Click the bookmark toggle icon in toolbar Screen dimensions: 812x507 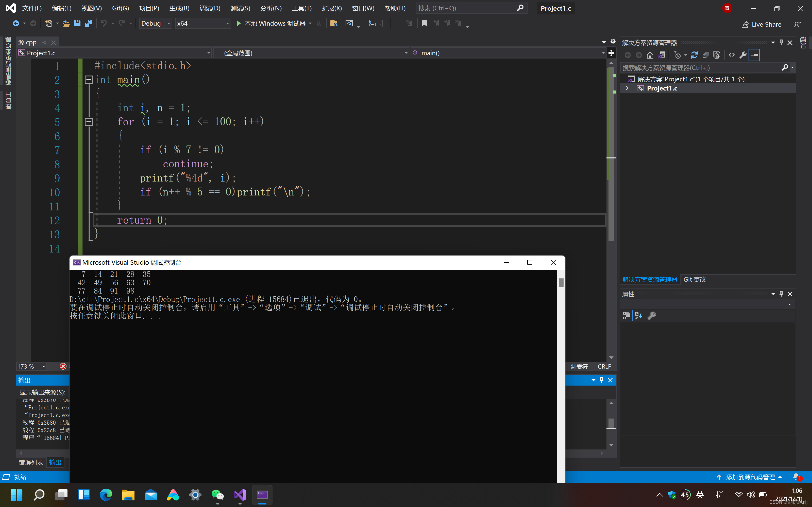[x=425, y=24]
